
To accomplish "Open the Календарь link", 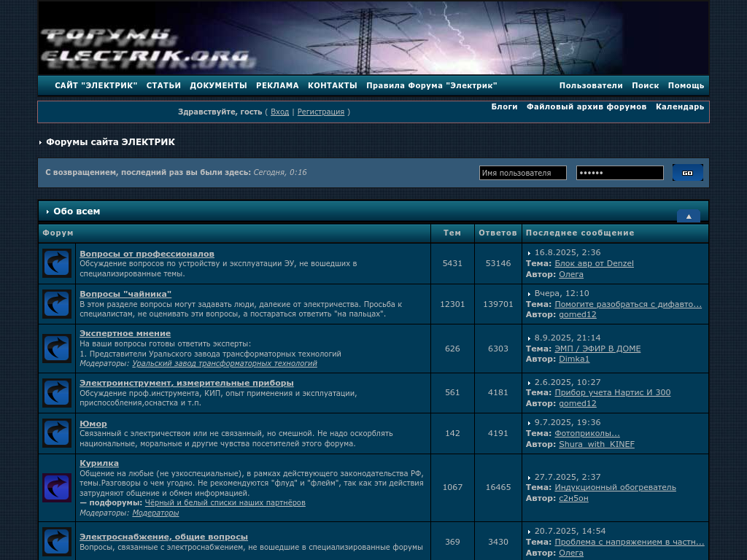I will (x=679, y=106).
